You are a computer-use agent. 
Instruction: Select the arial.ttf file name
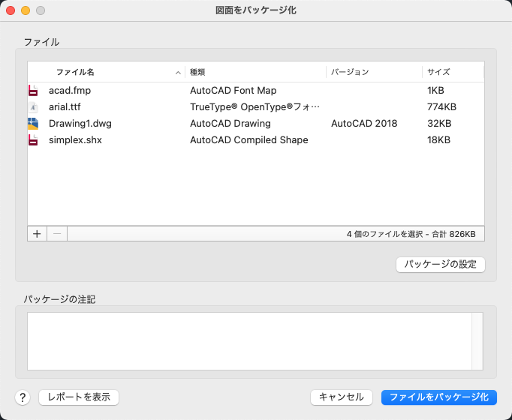coord(65,107)
